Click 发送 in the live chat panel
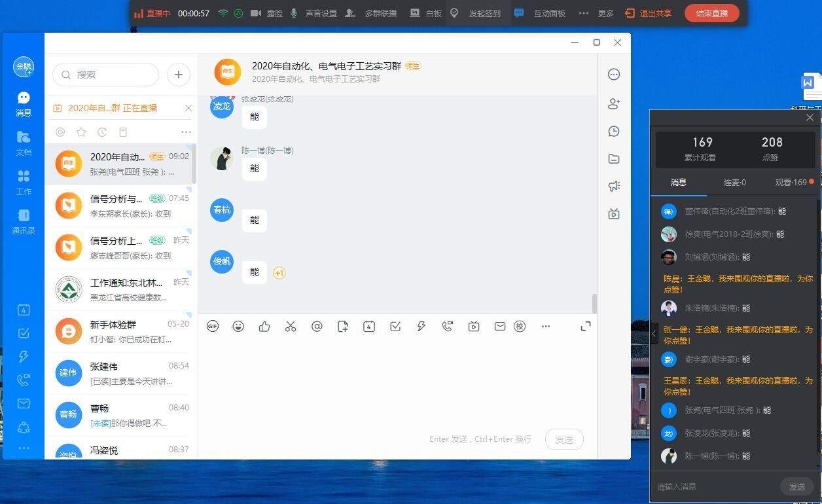The width and height of the screenshot is (822, 504). (796, 486)
